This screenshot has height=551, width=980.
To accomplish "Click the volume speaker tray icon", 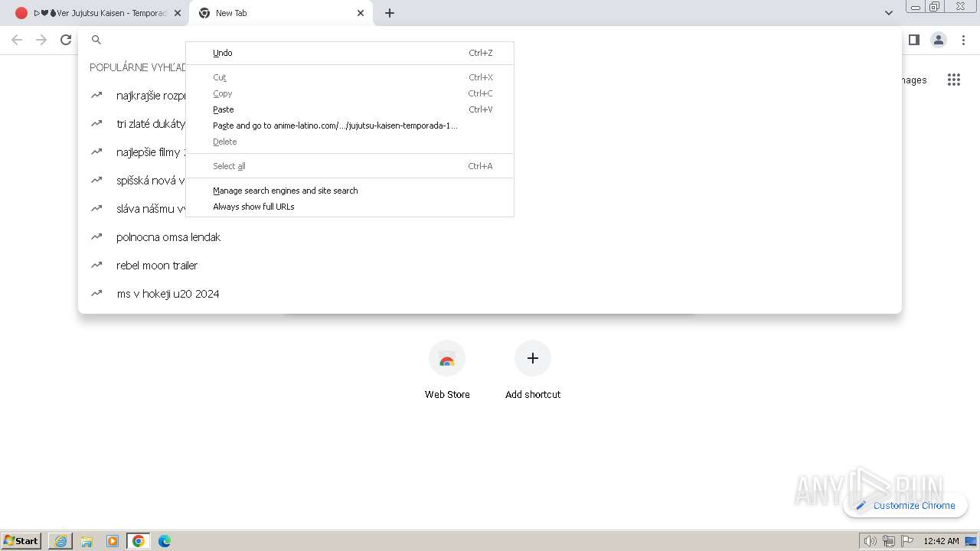I will (x=870, y=541).
